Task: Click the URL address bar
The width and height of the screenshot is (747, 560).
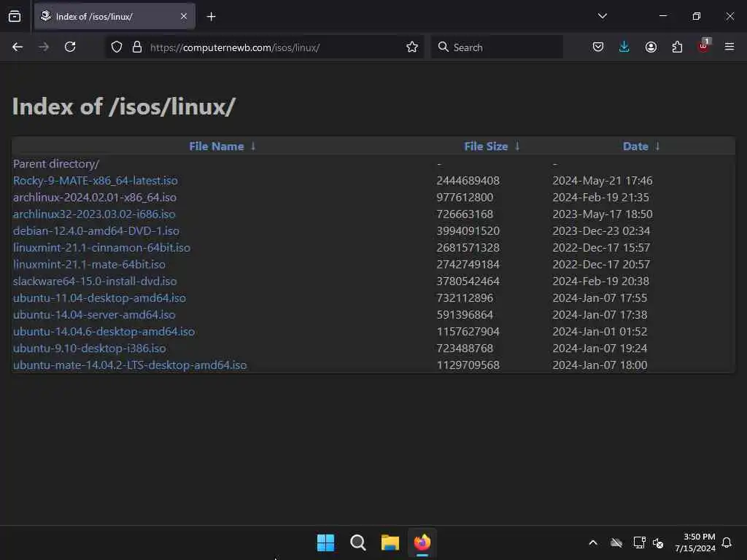Action: (264, 47)
